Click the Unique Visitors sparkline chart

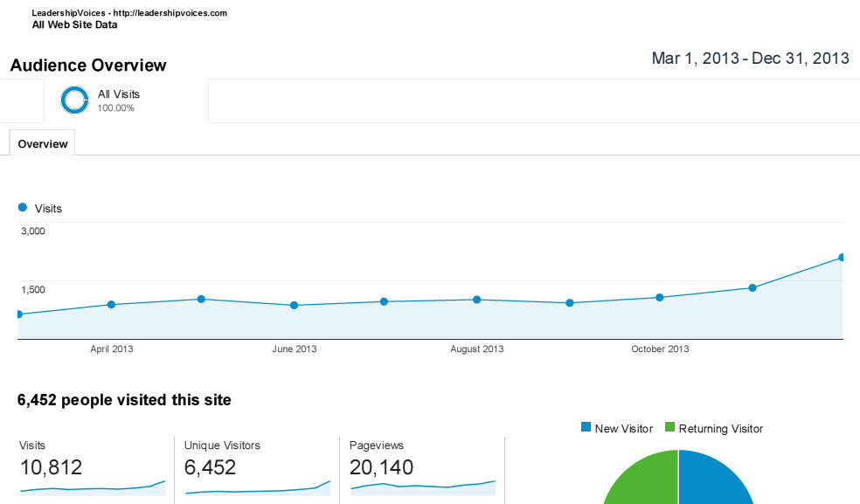(x=257, y=488)
